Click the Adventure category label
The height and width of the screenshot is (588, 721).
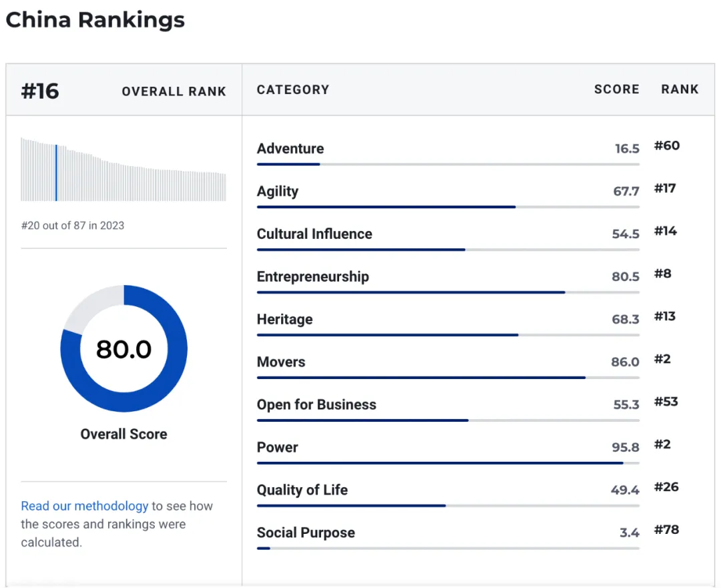tap(290, 149)
